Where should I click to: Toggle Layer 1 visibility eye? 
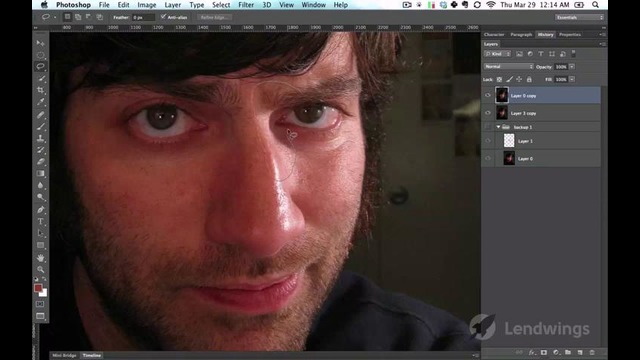click(x=488, y=141)
